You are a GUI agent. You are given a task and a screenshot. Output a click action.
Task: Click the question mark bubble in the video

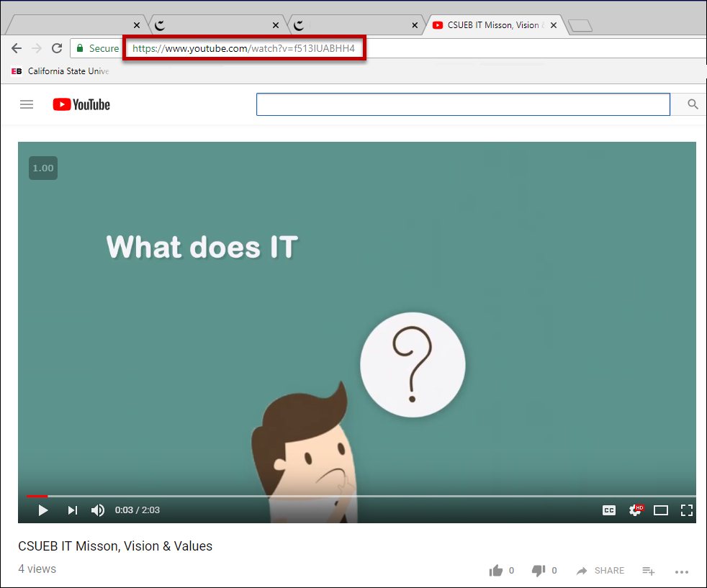(x=413, y=364)
